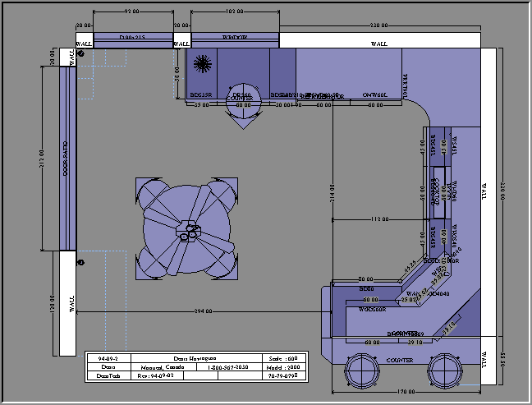Click the 102 00 dimension
The width and height of the screenshot is (532, 405).
[x=235, y=12]
